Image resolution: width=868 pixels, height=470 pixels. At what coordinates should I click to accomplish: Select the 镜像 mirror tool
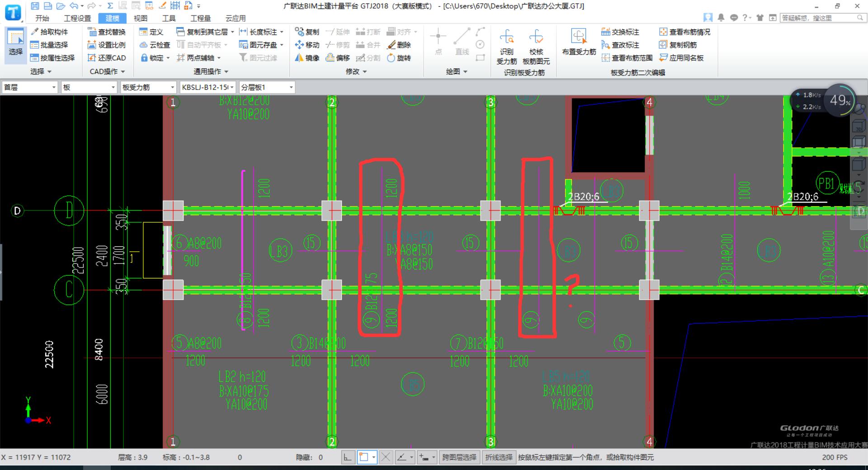307,58
